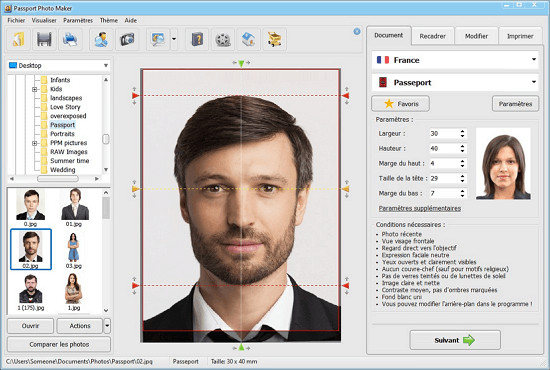
Task: Click the right red chin-line marker
Action: click(346, 286)
